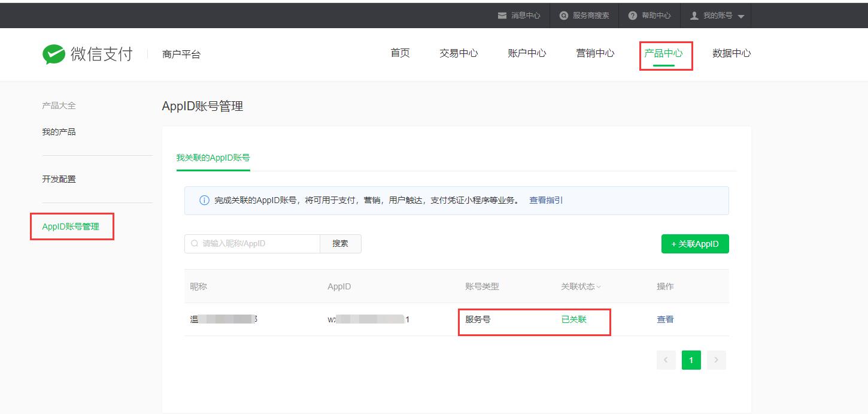Open the 营销中心 menu item
Viewport: 868px width, 414px height.
[594, 53]
